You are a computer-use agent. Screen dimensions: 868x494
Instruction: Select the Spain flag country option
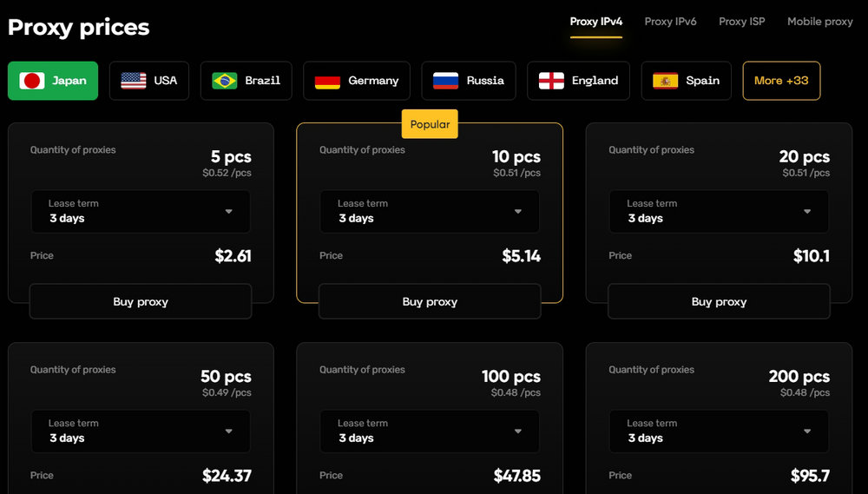[686, 81]
